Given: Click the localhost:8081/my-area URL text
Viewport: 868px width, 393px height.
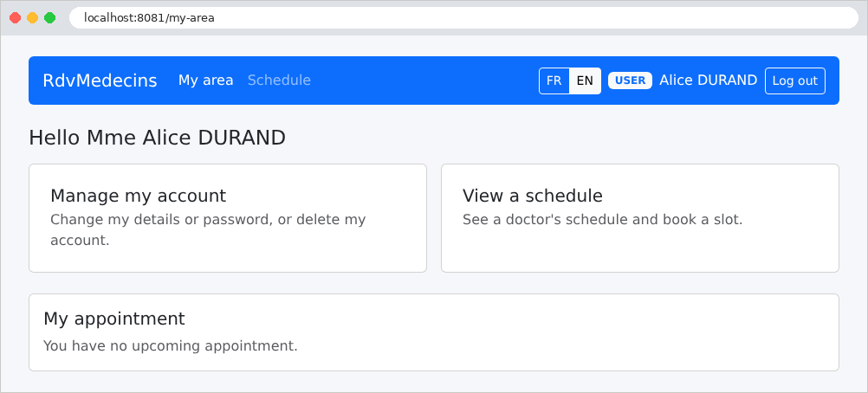Looking at the screenshot, I should (x=150, y=17).
